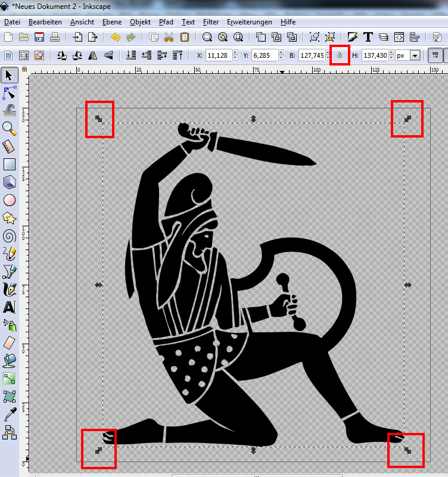Select the Rectangle drawing tool
Viewport: 448px width, 477px height.
10,164
